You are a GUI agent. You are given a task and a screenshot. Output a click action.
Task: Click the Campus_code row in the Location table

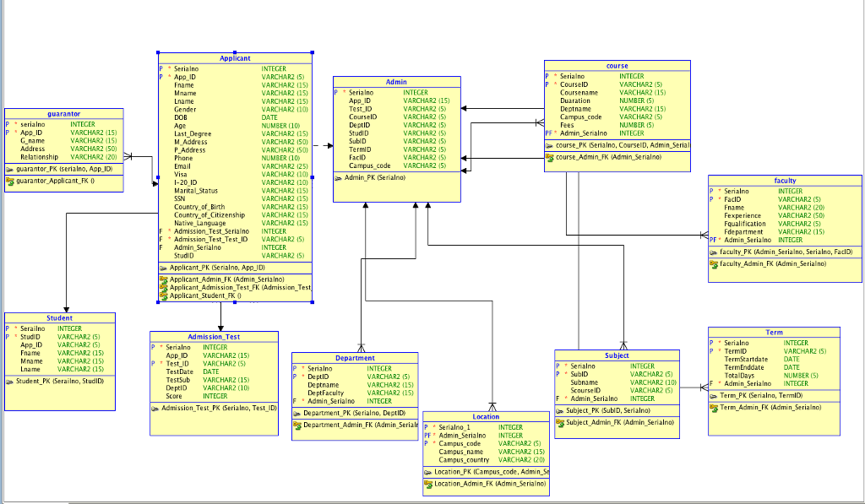[459, 443]
